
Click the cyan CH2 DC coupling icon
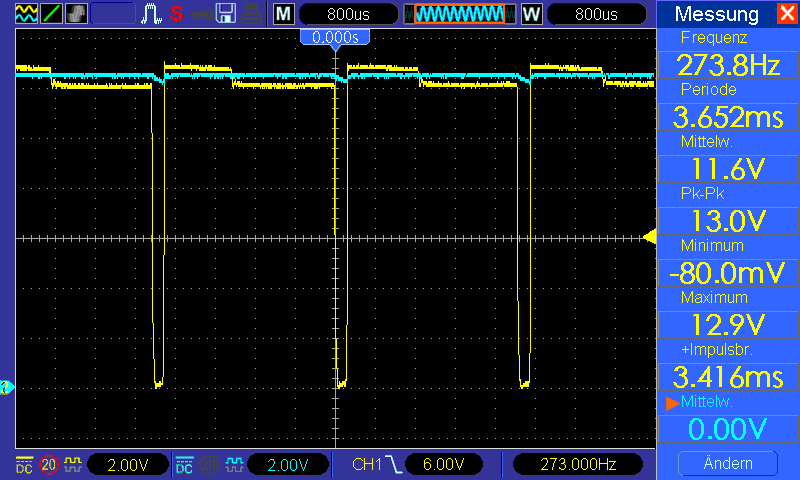pyautogui.click(x=184, y=464)
